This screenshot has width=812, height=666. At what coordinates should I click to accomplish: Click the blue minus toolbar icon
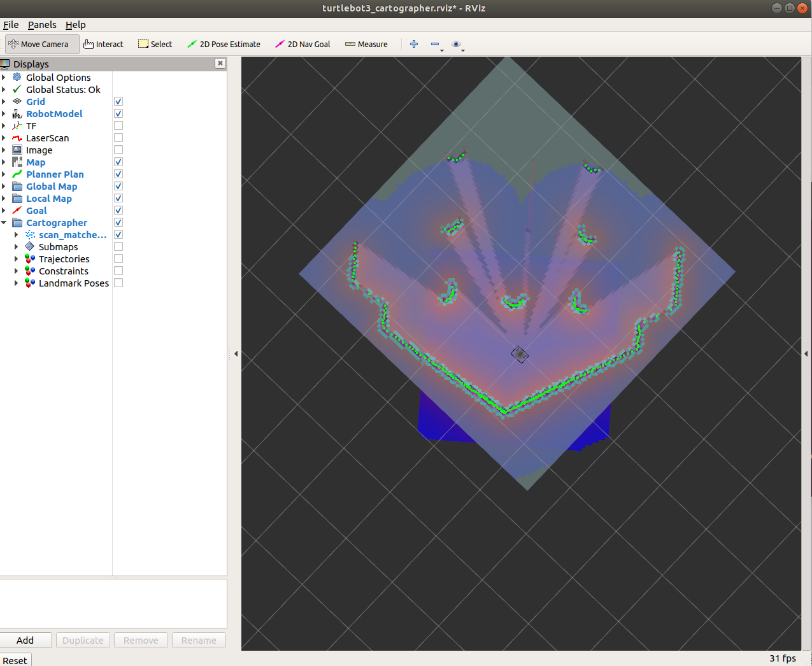[434, 43]
